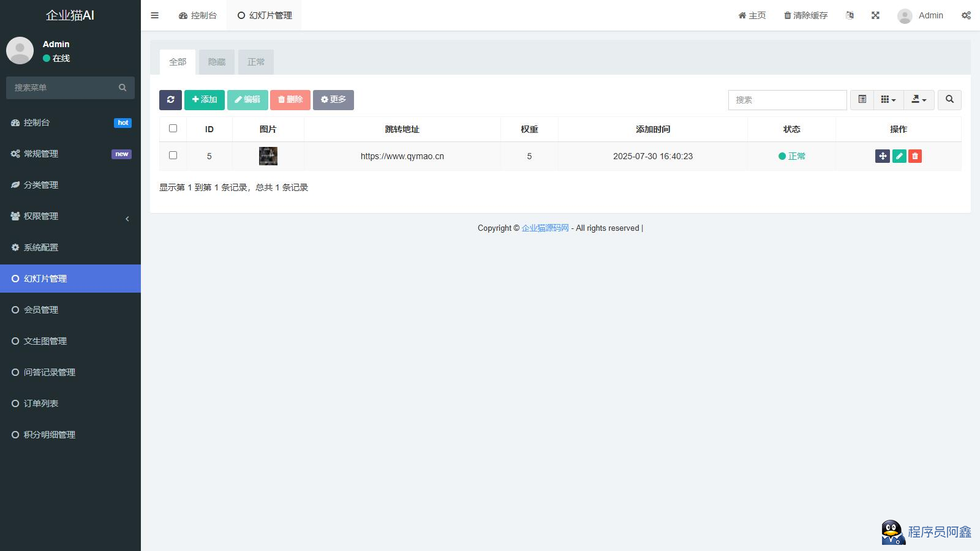
Task: Click the 编辑 toolbar button
Action: click(x=247, y=100)
